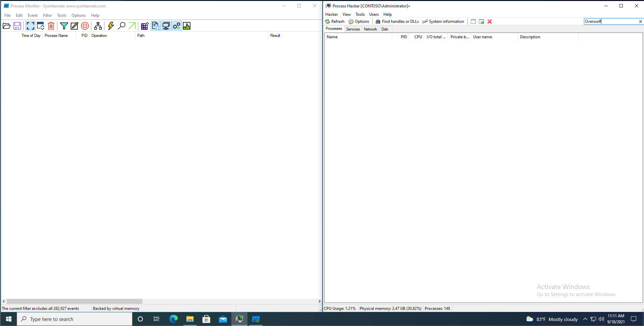Click Find window and thread icon
Screen dimensions: 644x326
tap(481, 21)
